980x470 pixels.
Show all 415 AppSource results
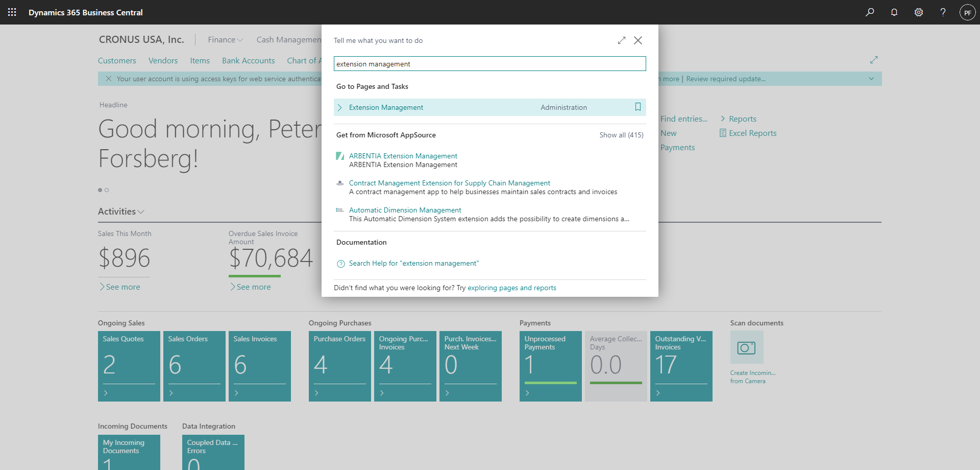[621, 135]
